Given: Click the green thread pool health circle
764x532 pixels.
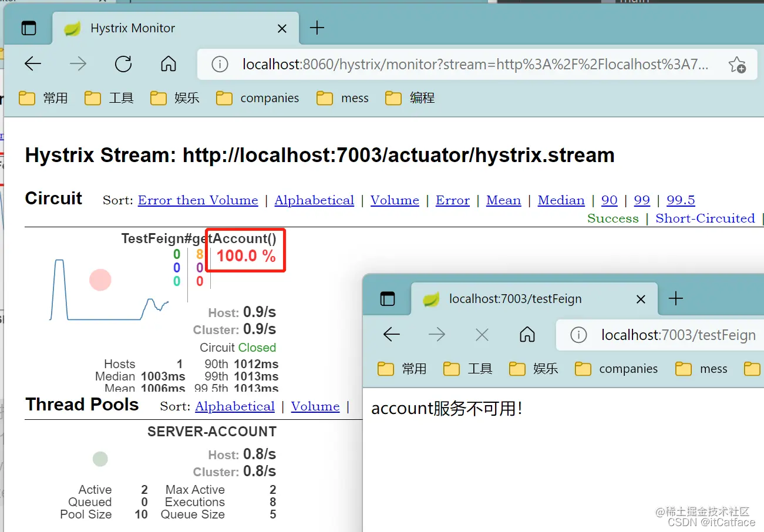Looking at the screenshot, I should click(100, 459).
